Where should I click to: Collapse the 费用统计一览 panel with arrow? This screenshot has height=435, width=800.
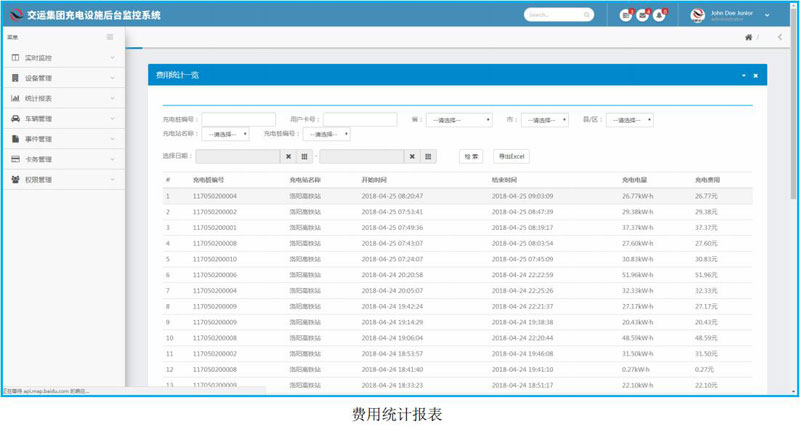pyautogui.click(x=743, y=76)
